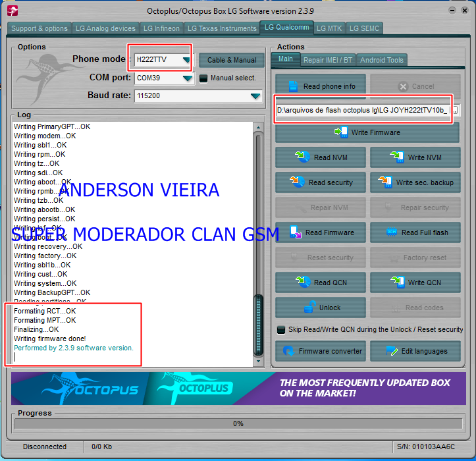The width and height of the screenshot is (476, 461).
Task: Click the Read Firmware icon
Action: pos(295,232)
